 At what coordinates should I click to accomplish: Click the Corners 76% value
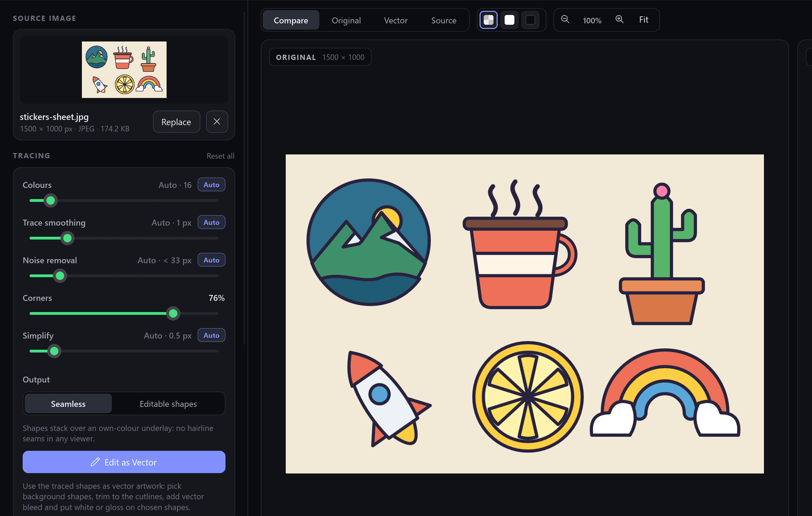pos(216,298)
